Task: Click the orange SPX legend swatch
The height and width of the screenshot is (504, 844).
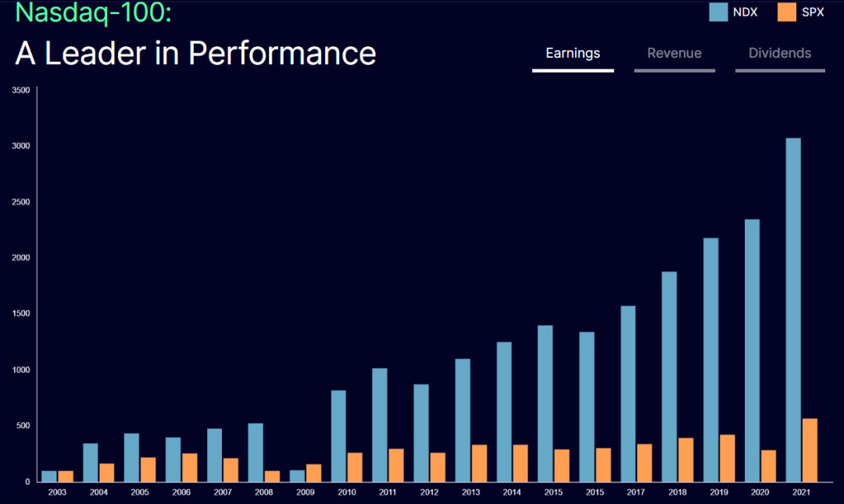Action: click(786, 12)
